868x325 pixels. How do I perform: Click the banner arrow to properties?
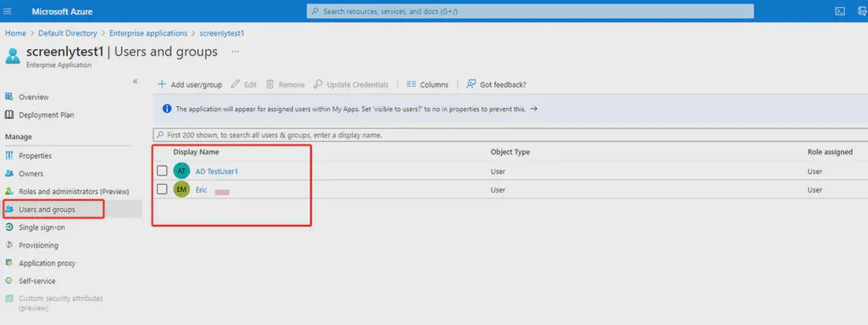tap(534, 109)
